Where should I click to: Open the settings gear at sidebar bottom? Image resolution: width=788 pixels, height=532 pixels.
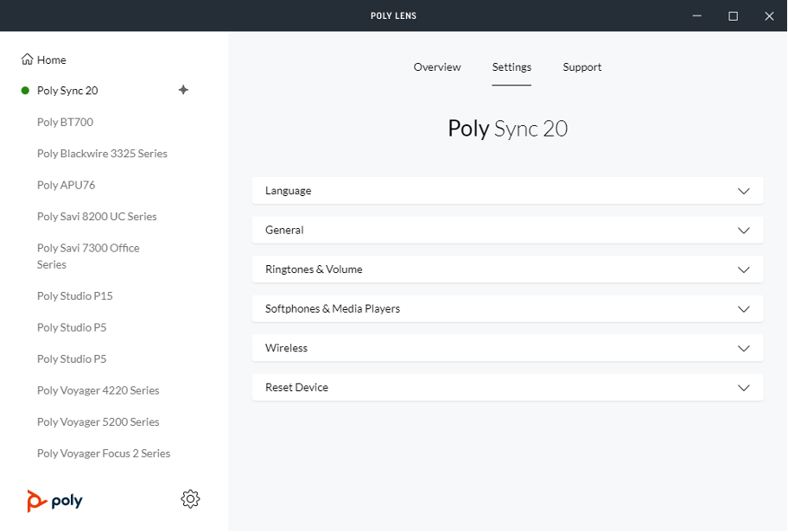[x=190, y=498]
